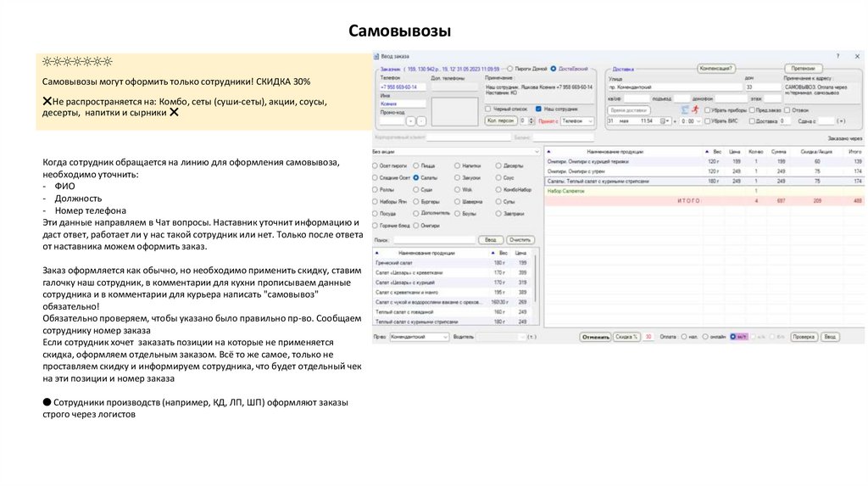
Task: Click the blue delivery icon beside running man
Action: pos(685,109)
